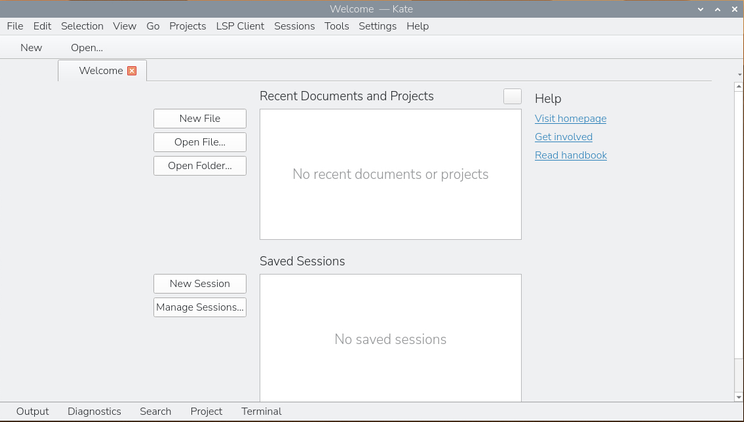This screenshot has height=422, width=744.
Task: Open the Selection menu
Action: [x=82, y=26]
